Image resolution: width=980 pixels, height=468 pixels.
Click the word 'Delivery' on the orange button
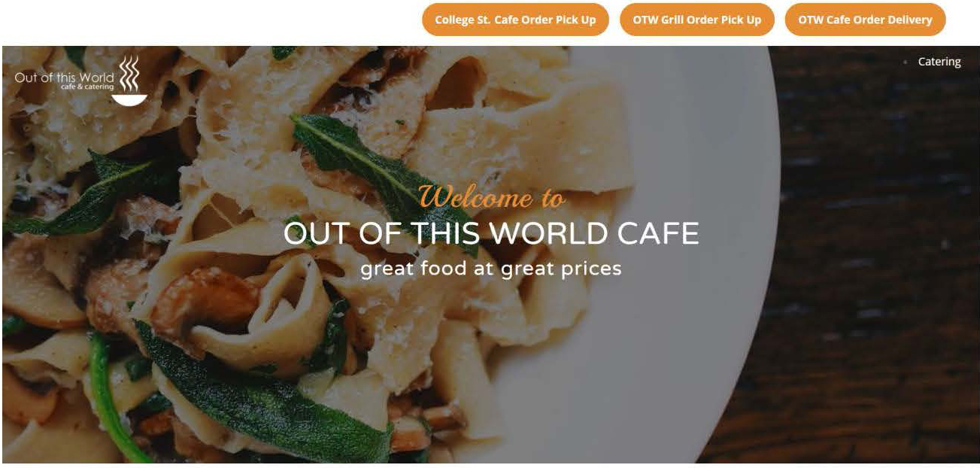[906, 20]
